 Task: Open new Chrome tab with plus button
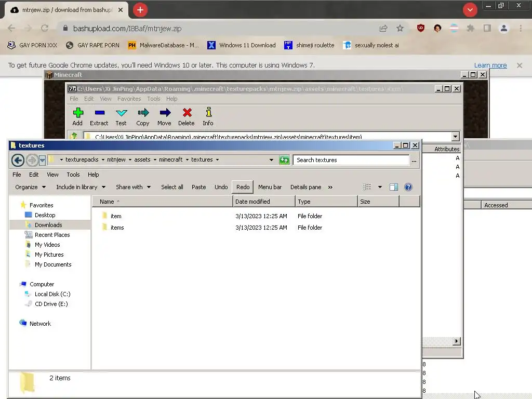point(140,10)
